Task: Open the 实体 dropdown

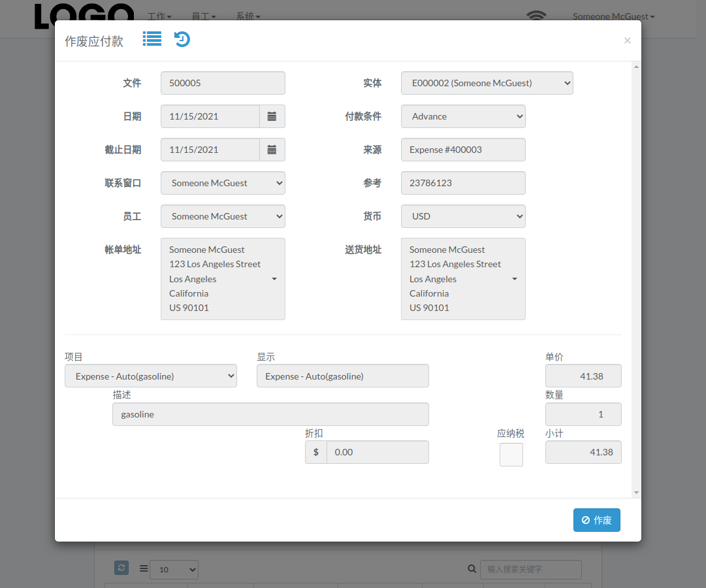Action: [x=487, y=83]
